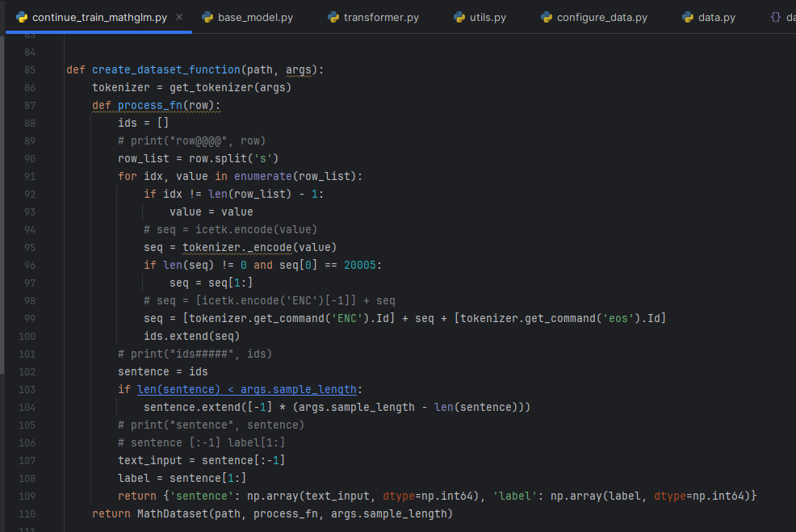This screenshot has height=532, width=796.
Task: Click the Python icon on data.py tab
Action: pyautogui.click(x=687, y=17)
